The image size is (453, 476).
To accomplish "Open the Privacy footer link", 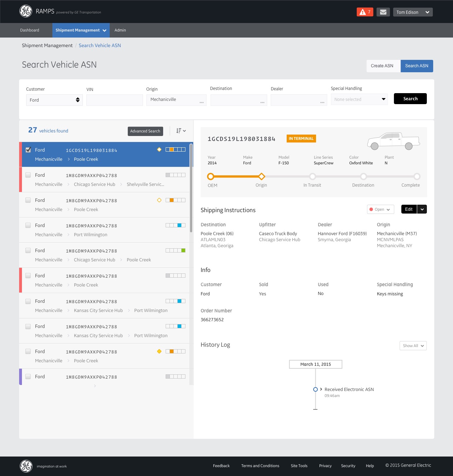I will click(x=325, y=466).
